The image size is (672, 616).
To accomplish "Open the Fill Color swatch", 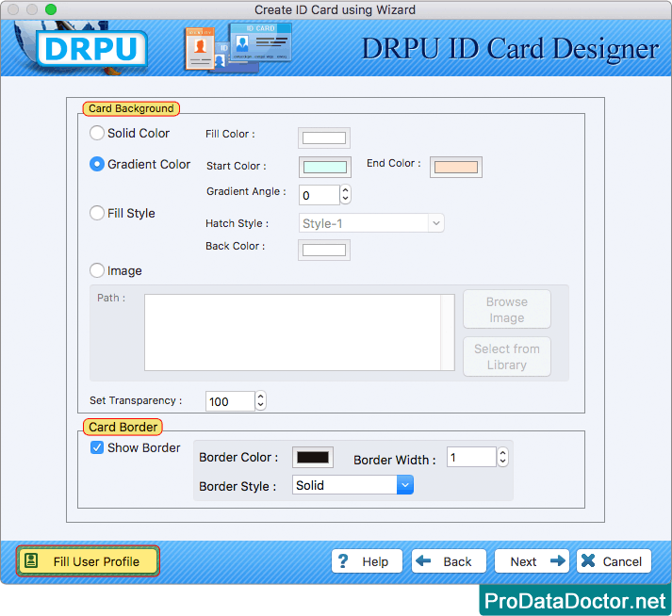I will coord(324,138).
